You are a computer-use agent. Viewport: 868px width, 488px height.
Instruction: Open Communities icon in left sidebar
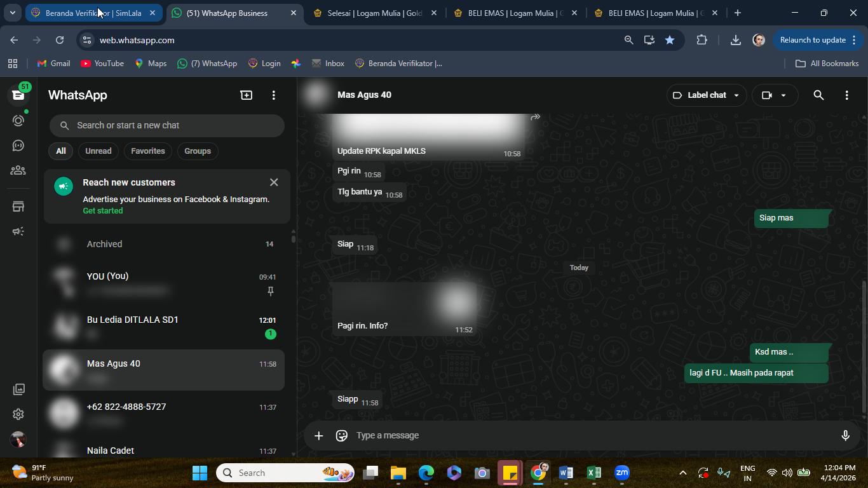click(18, 170)
